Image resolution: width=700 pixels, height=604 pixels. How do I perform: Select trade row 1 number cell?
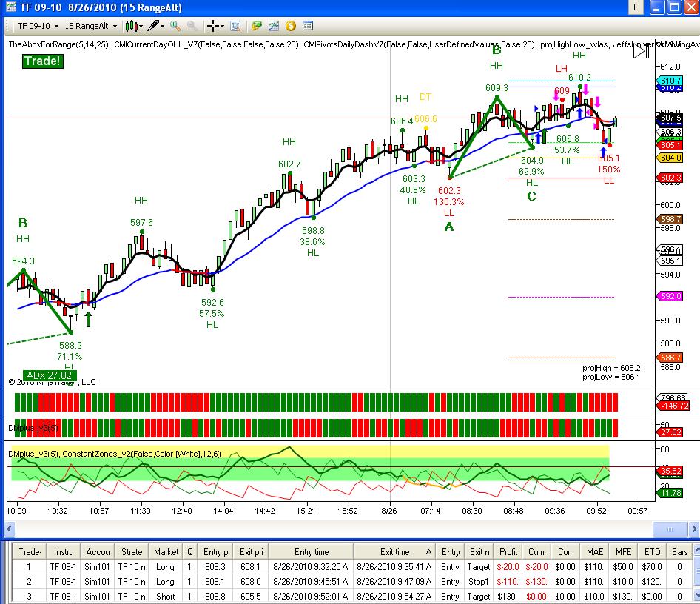(x=30, y=567)
